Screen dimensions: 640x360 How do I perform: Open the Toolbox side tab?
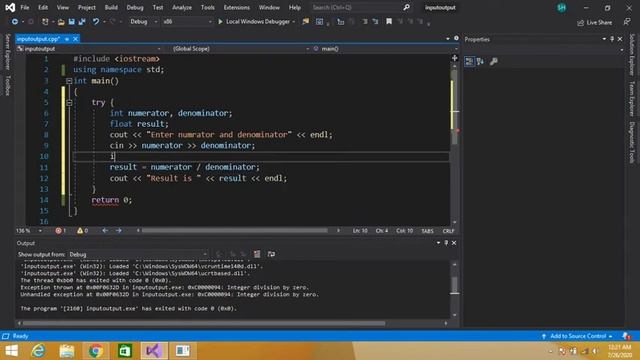coord(7,85)
